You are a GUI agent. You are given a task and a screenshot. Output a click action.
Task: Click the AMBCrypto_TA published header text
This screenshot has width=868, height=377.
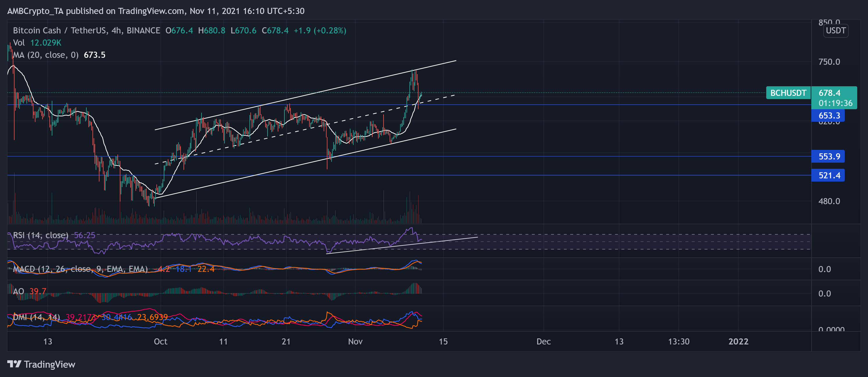pos(156,11)
